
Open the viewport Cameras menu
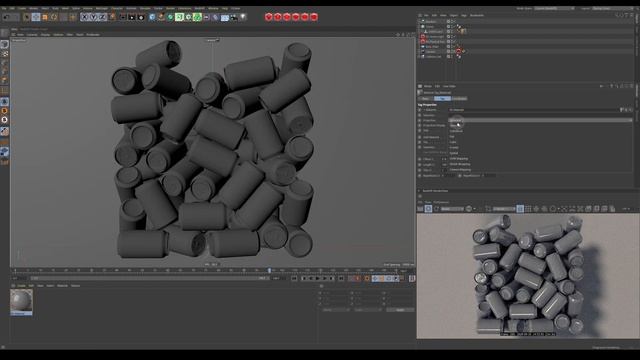coord(32,35)
